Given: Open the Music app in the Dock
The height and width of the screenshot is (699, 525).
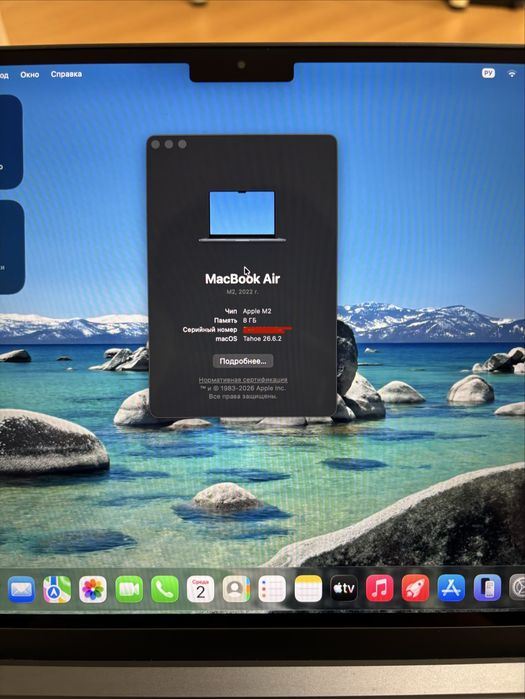Looking at the screenshot, I should 380,588.
